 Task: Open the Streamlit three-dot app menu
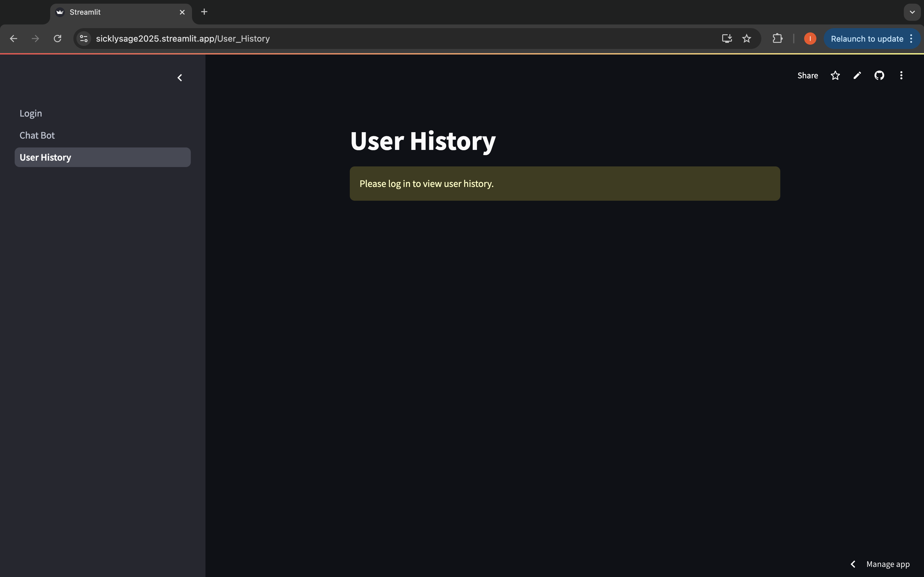point(901,76)
